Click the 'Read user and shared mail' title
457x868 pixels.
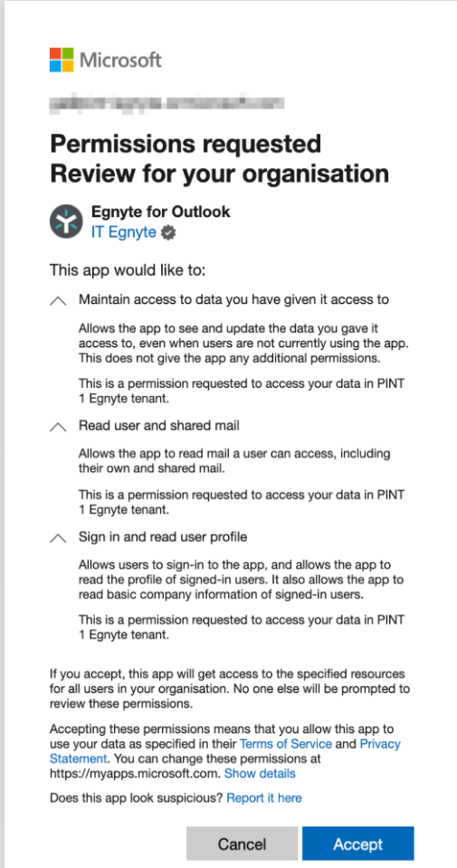click(x=159, y=426)
